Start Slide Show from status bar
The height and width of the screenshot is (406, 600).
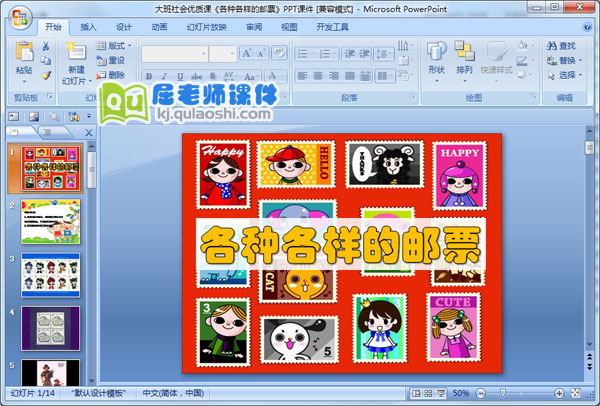coord(441,393)
